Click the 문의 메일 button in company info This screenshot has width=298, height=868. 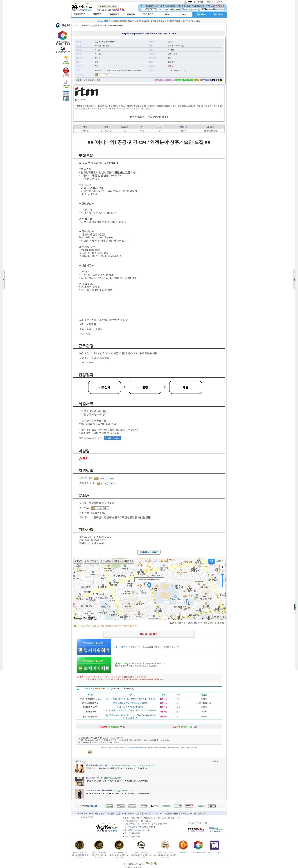click(x=104, y=74)
